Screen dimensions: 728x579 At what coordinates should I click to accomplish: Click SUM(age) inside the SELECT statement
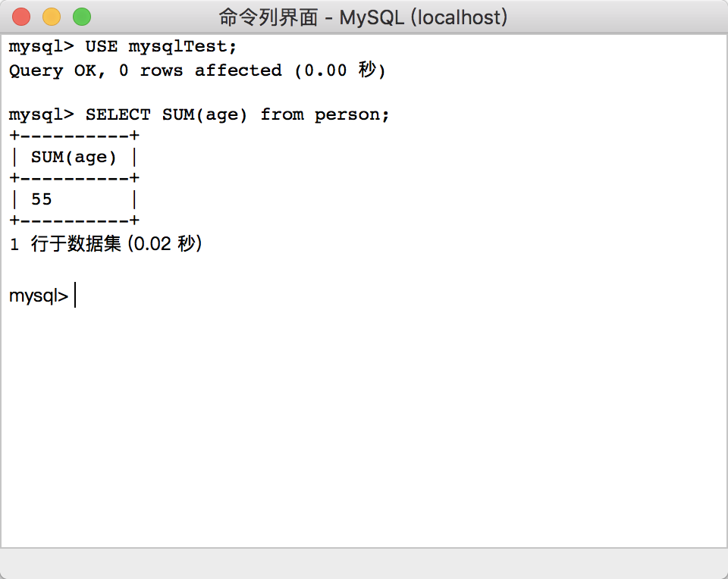(x=205, y=114)
